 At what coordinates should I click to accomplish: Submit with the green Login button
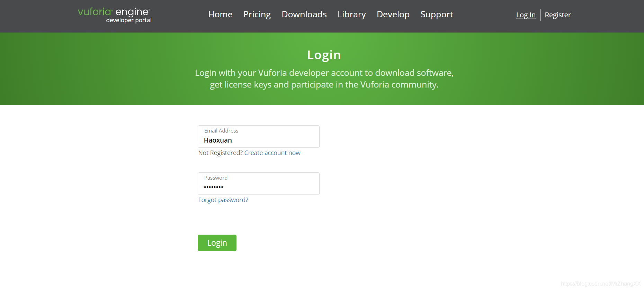coord(217,243)
